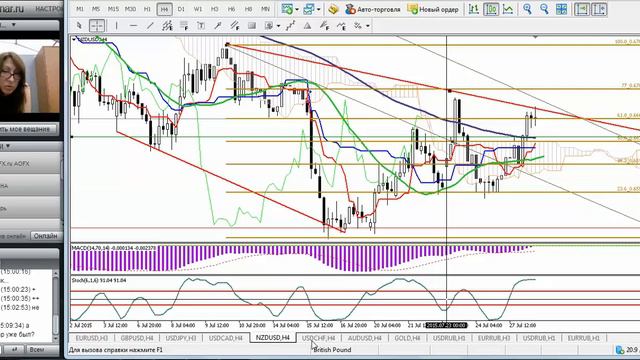Toggle the Авто-торговля button

(373, 9)
